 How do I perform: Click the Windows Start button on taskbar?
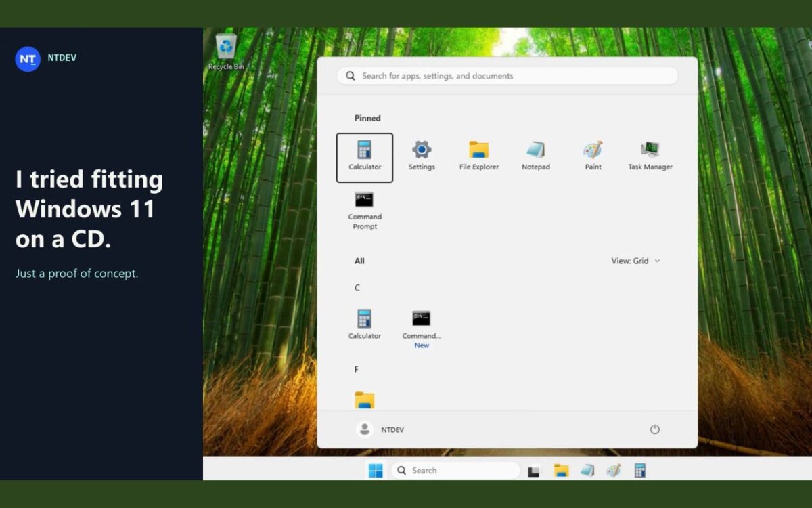(x=376, y=470)
